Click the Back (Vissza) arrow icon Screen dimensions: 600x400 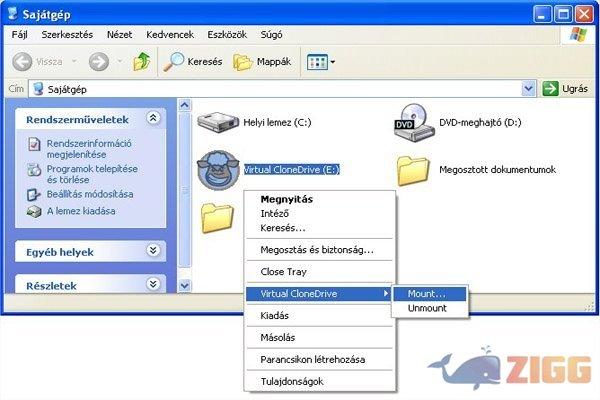22,62
